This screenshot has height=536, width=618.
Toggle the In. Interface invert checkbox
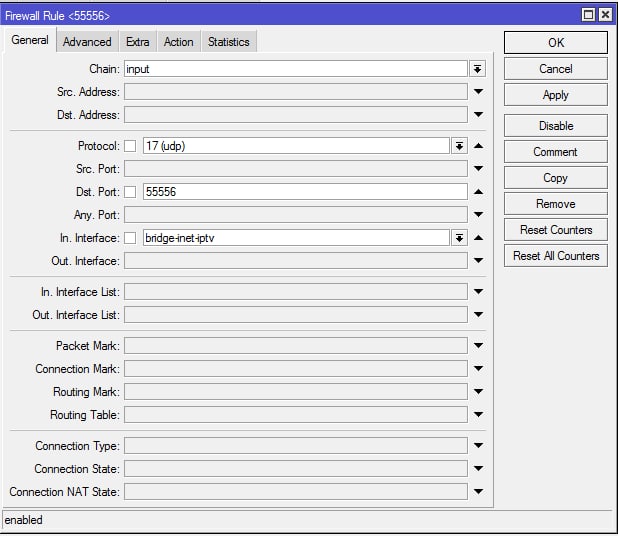pyautogui.click(x=130, y=238)
